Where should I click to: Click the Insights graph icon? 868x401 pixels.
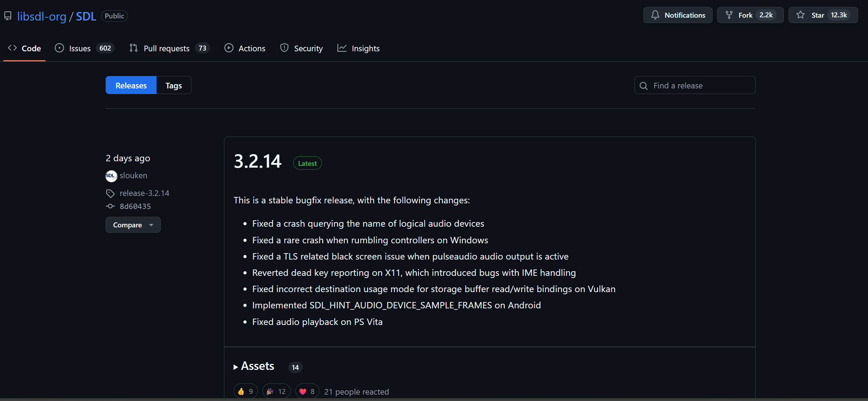(x=342, y=48)
